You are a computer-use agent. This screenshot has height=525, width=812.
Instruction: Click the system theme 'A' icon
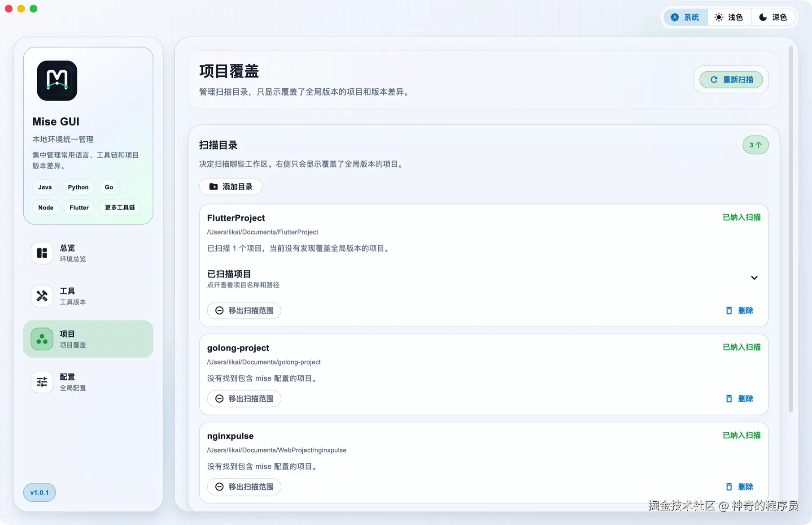click(x=675, y=17)
